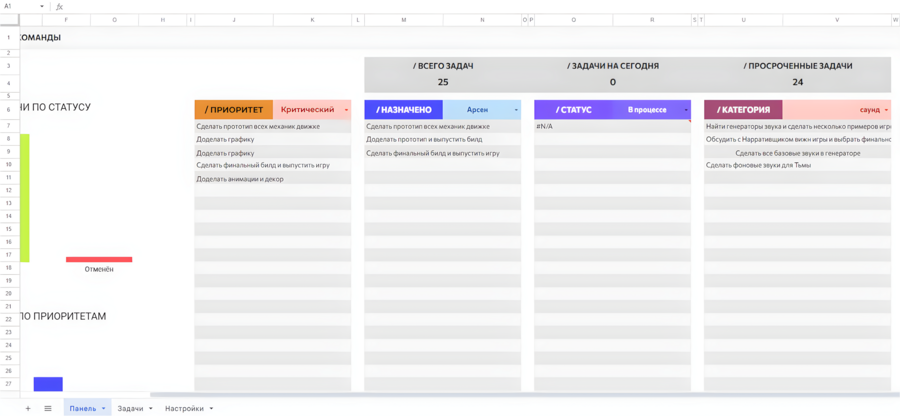The height and width of the screenshot is (416, 900).
Task: Select assignee cell Сделать финальный билд и выпустить игру
Action: point(443,153)
